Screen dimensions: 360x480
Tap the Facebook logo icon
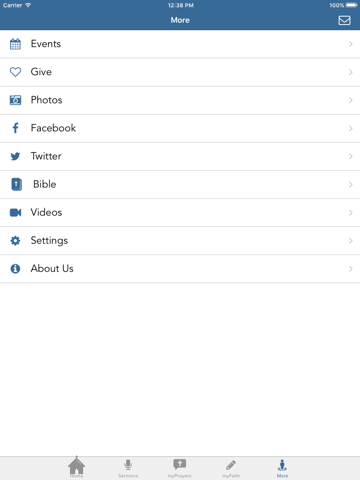click(15, 128)
